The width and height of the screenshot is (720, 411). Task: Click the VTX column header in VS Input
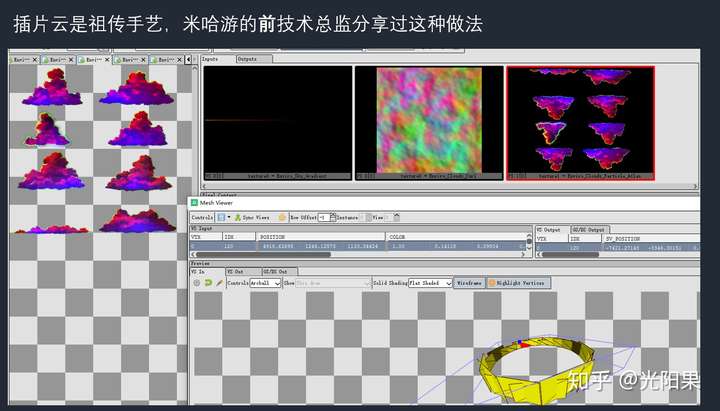click(206, 237)
